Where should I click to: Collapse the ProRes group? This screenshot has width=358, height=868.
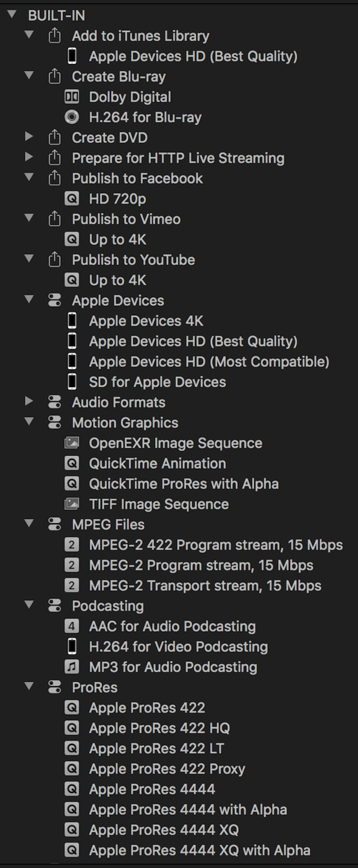(x=29, y=686)
